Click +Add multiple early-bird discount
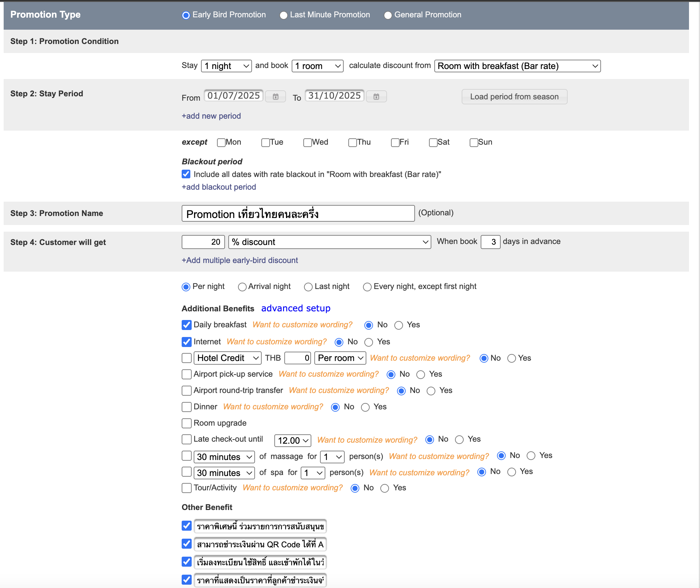Image resolution: width=700 pixels, height=588 pixels. click(x=240, y=260)
